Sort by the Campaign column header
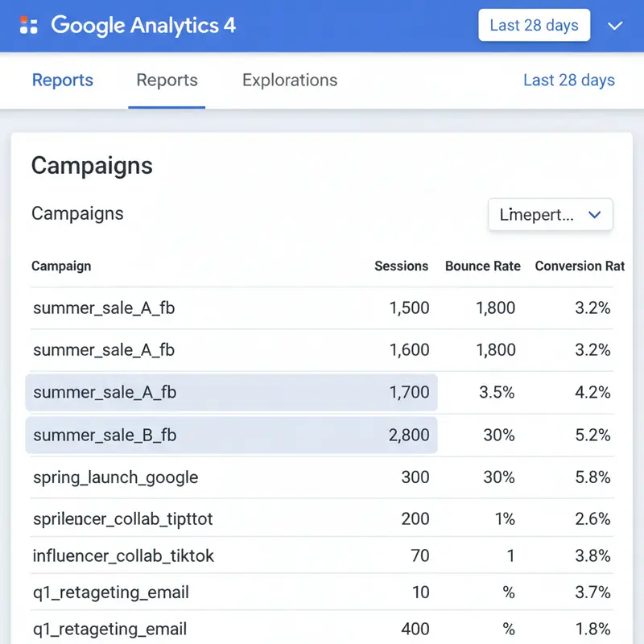Screen dimensions: 644x644 click(61, 266)
